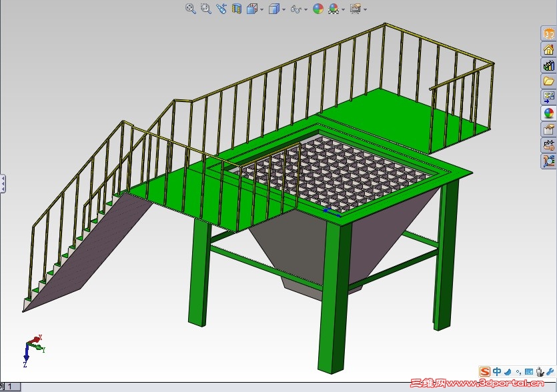557x392 pixels.
Task: Toggle the moon half-width mode icon
Action: (508, 372)
